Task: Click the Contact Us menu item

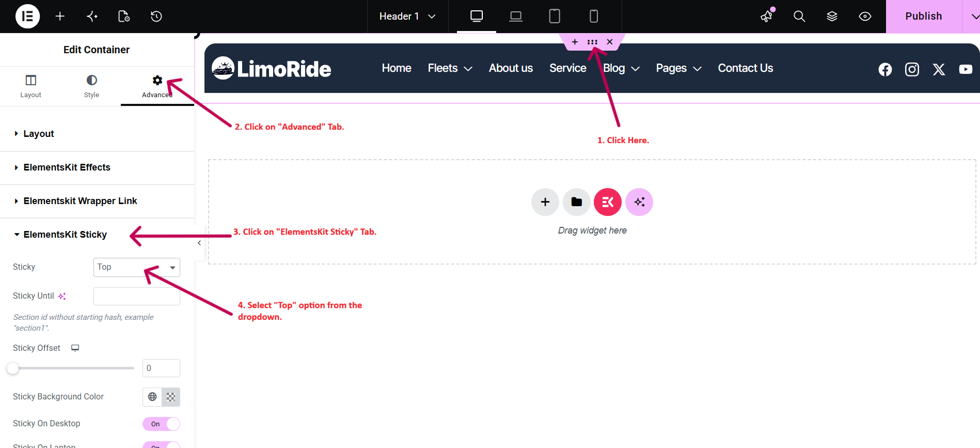Action: coord(745,68)
